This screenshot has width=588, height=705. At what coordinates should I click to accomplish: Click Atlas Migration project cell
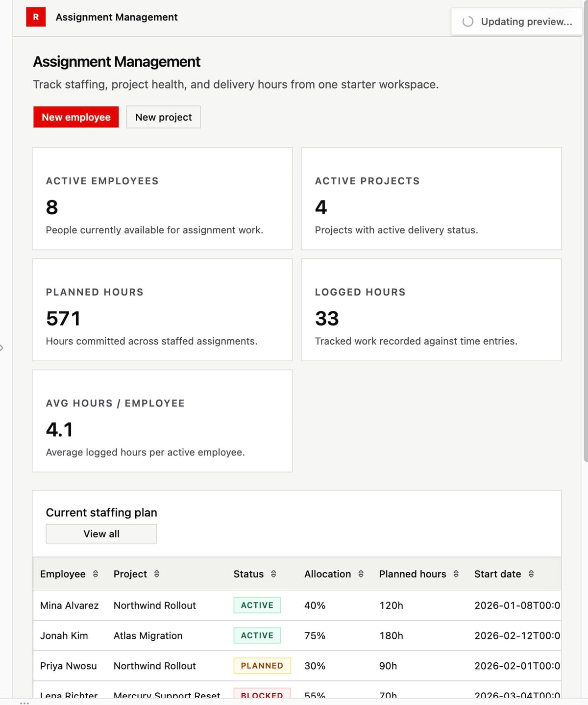[x=148, y=636]
